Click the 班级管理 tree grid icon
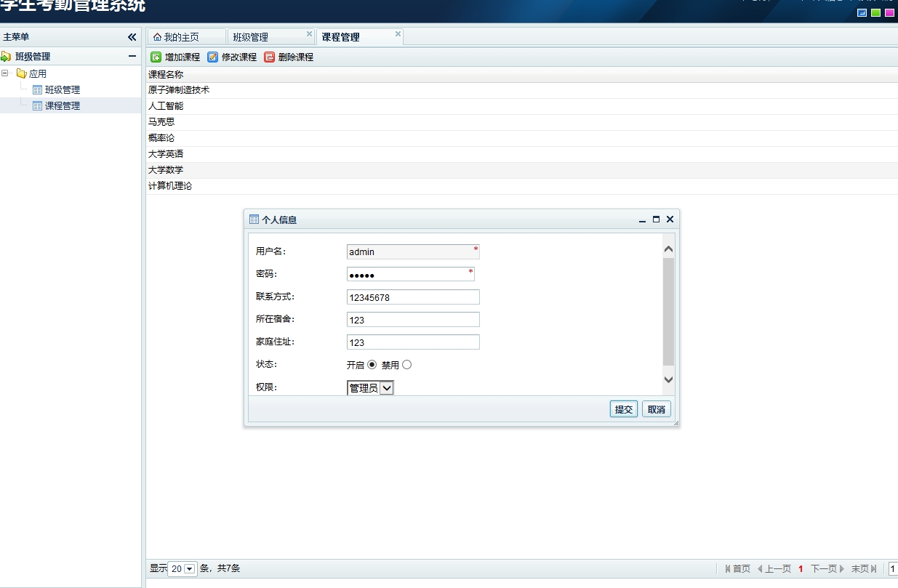The height and width of the screenshot is (588, 898). pyautogui.click(x=37, y=89)
